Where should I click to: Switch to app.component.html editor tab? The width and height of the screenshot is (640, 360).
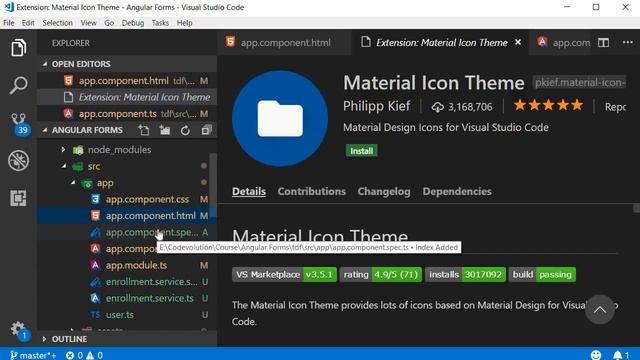click(284, 42)
